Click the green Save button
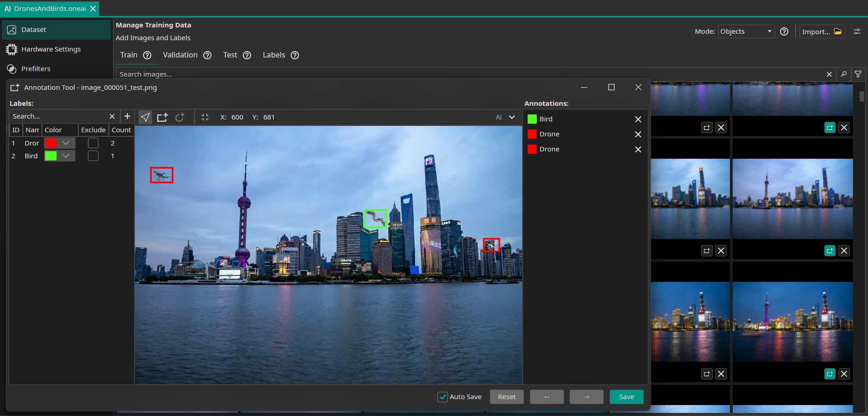868x416 pixels. [x=626, y=397]
